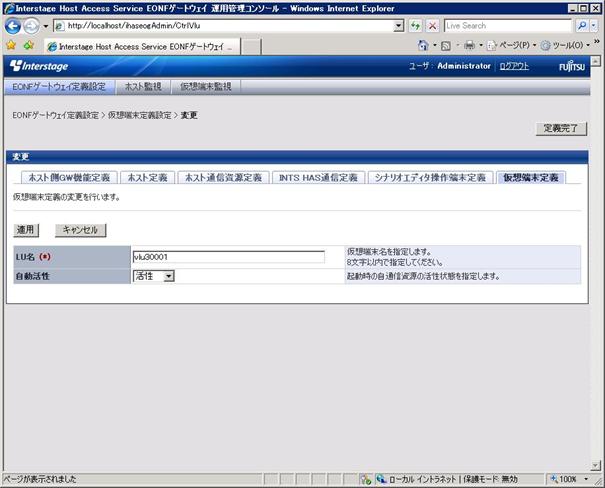Open the ホスト側GW機能定義 tab
This screenshot has height=488, width=605.
pyautogui.click(x=69, y=177)
